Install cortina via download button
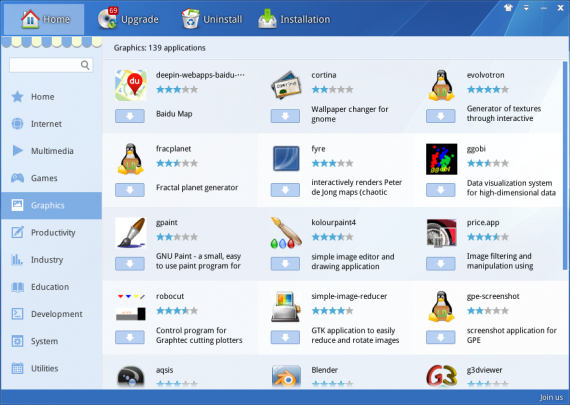 [285, 116]
